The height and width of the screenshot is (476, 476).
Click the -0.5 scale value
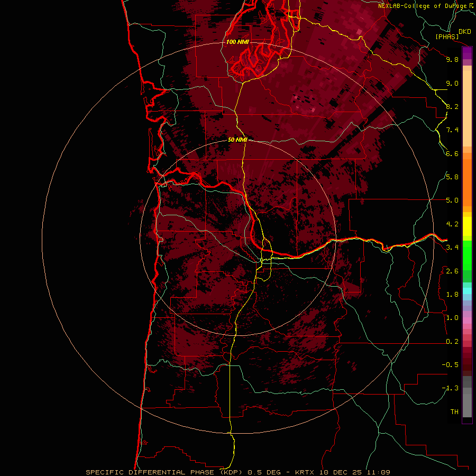tap(450, 365)
